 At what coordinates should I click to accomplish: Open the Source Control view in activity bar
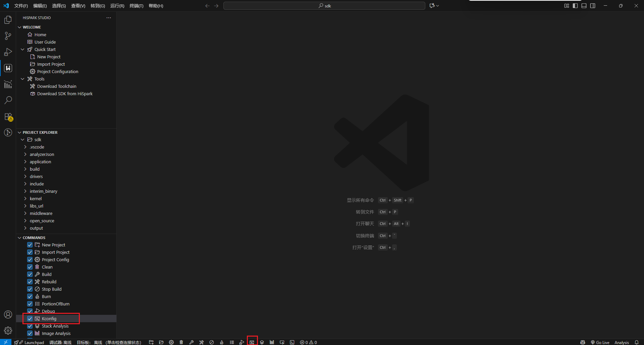coord(8,36)
